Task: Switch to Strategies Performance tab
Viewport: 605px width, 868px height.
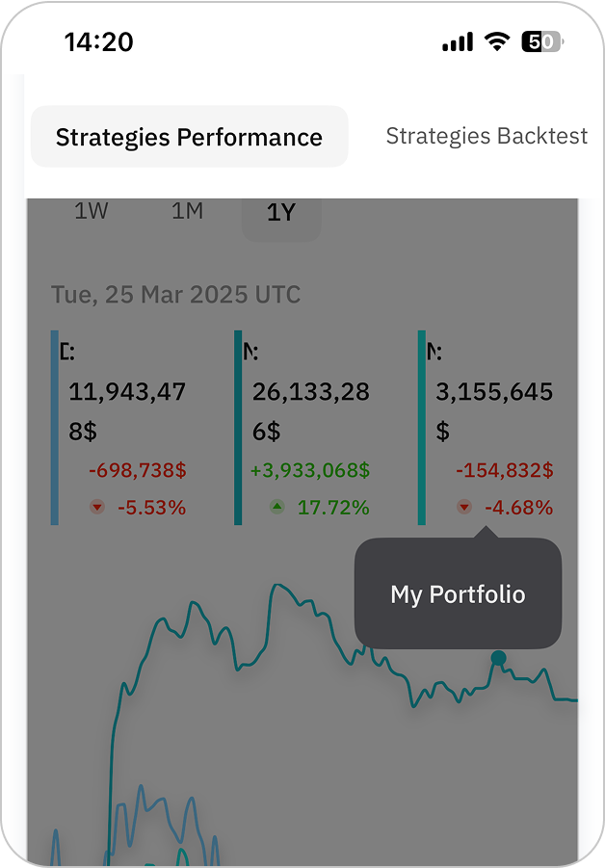Action: (189, 137)
